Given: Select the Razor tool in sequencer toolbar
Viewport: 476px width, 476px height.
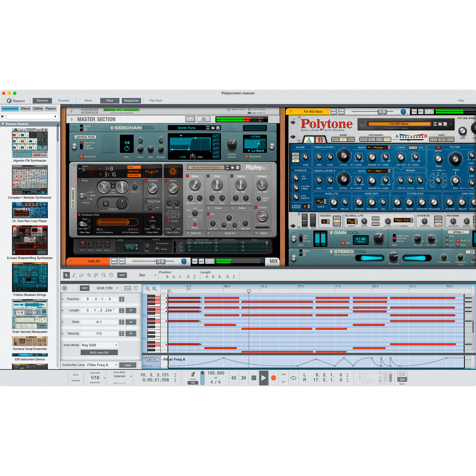Looking at the screenshot, I should pyautogui.click(x=89, y=275).
